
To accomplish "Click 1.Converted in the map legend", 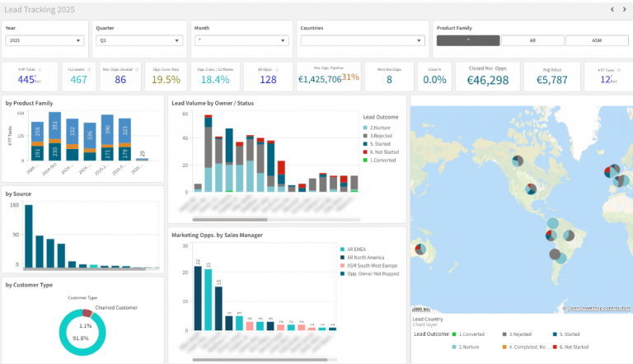I will 468,334.
